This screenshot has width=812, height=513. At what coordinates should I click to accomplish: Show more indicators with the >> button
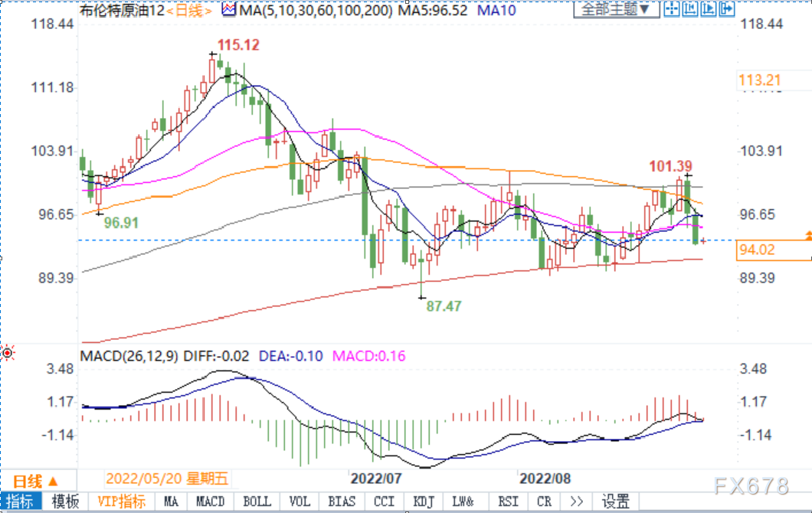576,501
